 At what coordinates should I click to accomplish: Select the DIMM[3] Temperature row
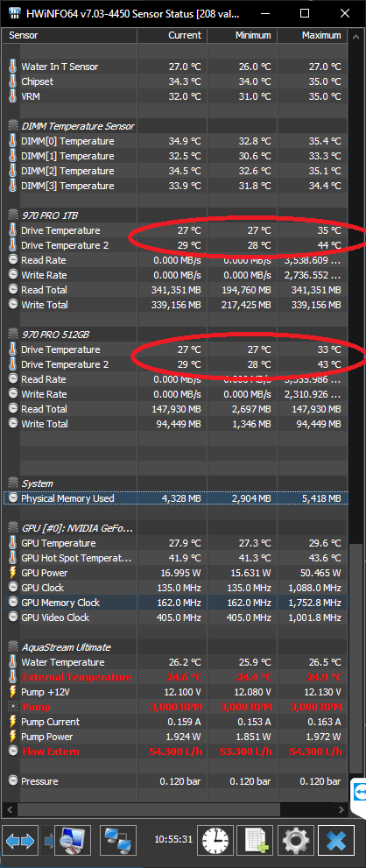coord(176,186)
